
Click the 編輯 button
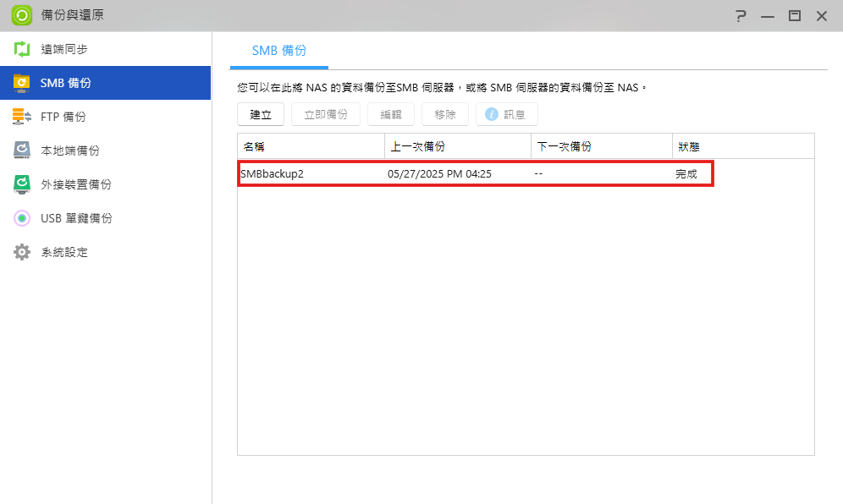pyautogui.click(x=391, y=114)
